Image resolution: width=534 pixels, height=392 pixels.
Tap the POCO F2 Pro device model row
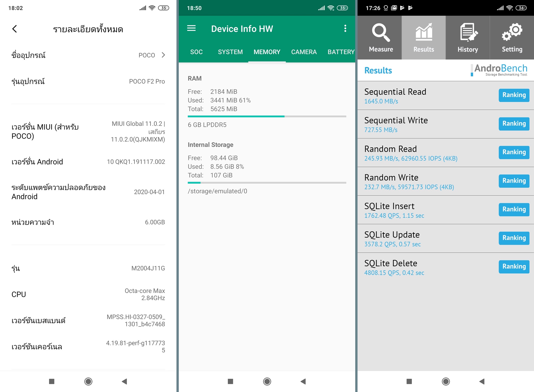[x=88, y=81]
